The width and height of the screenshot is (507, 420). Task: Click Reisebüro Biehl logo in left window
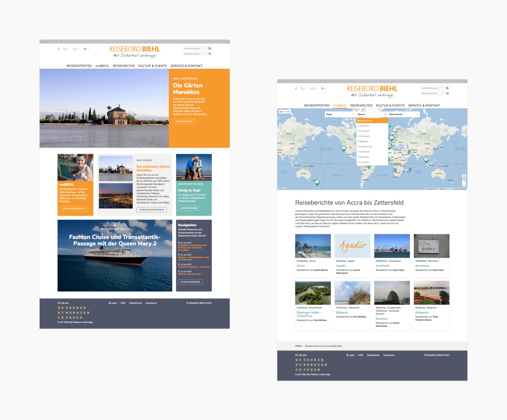coord(135,52)
